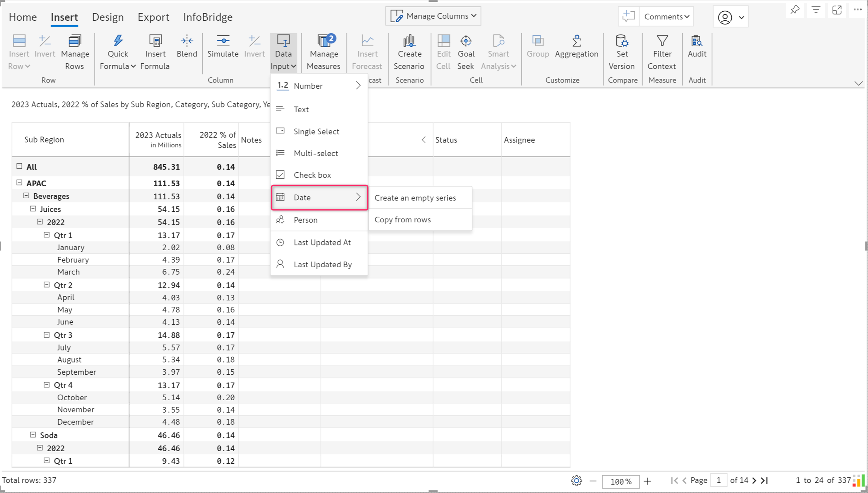Choose Single Select from Data Input menu
This screenshot has height=493, width=868.
pyautogui.click(x=316, y=131)
